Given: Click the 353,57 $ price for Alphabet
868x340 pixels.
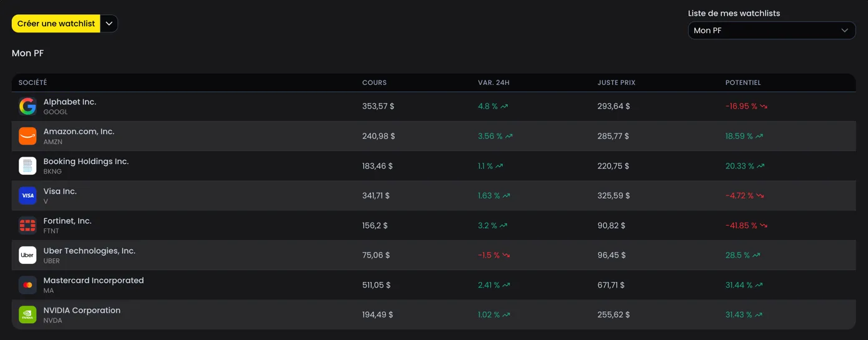Looking at the screenshot, I should point(378,107).
